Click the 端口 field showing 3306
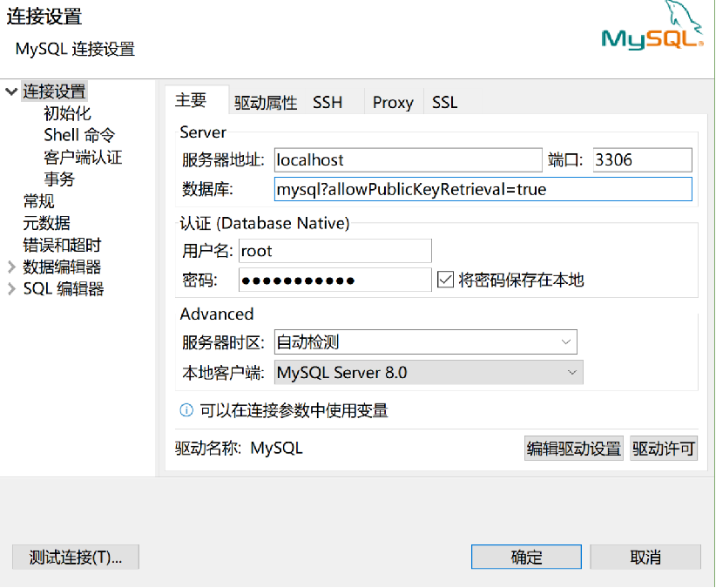Viewport: 716px width, 588px height. pos(642,159)
